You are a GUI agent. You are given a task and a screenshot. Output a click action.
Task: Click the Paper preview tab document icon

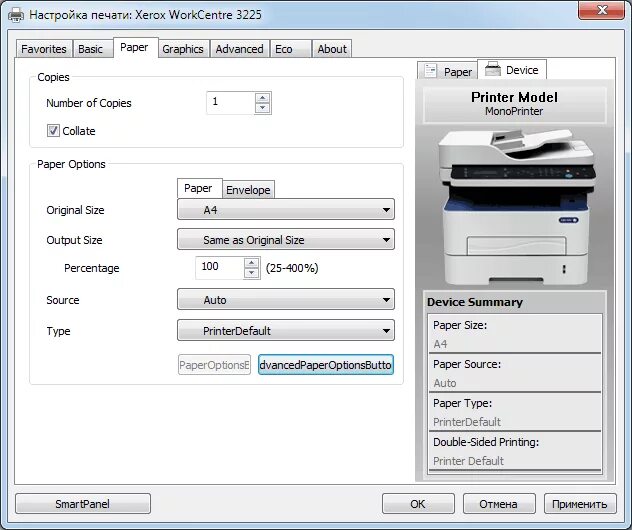(430, 71)
